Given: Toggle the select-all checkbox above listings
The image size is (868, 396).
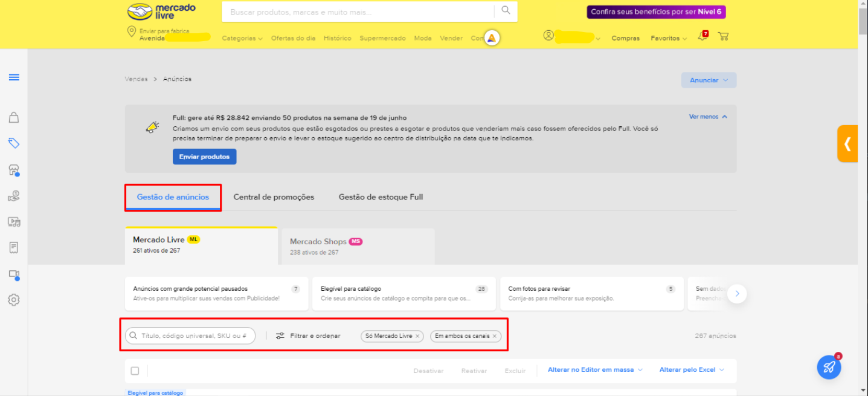Looking at the screenshot, I should (x=135, y=371).
